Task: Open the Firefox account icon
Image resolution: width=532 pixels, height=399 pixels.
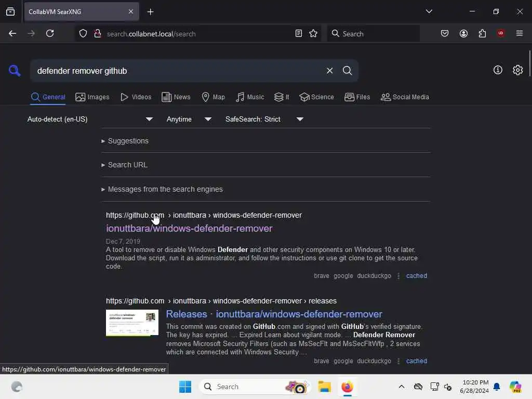Action: pyautogui.click(x=463, y=33)
